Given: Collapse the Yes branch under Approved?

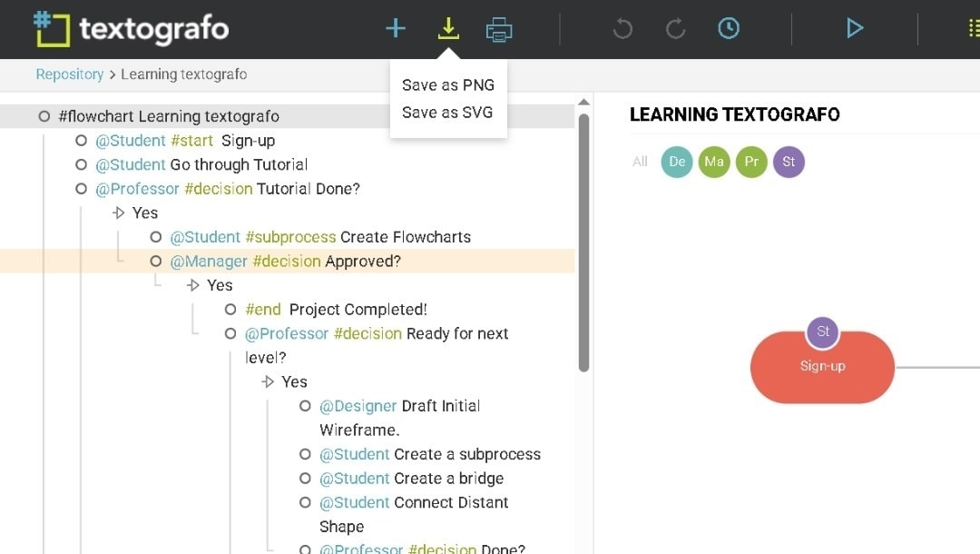Looking at the screenshot, I should 194,285.
